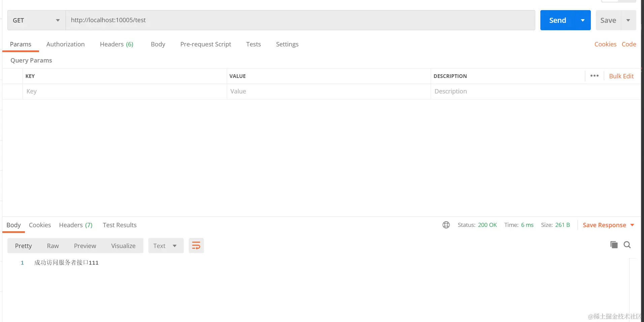Open the GET method dropdown
The image size is (644, 322).
(x=36, y=20)
